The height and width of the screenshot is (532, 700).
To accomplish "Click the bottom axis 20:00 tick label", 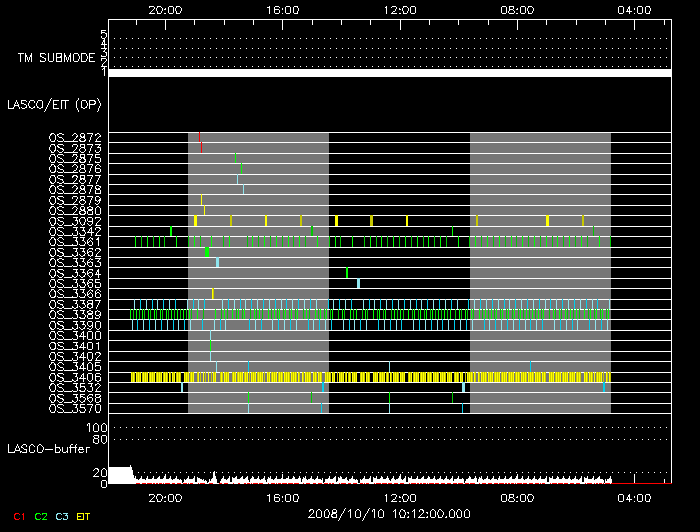I will 165,497.
